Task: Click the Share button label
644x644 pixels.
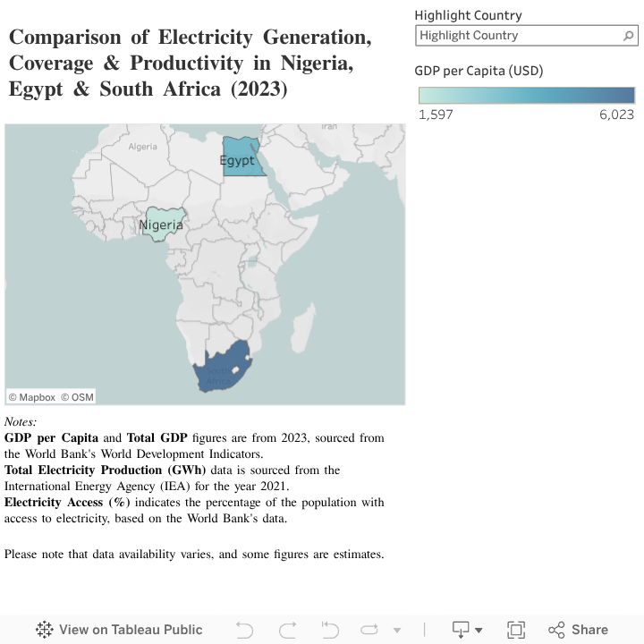Action: pyautogui.click(x=589, y=630)
